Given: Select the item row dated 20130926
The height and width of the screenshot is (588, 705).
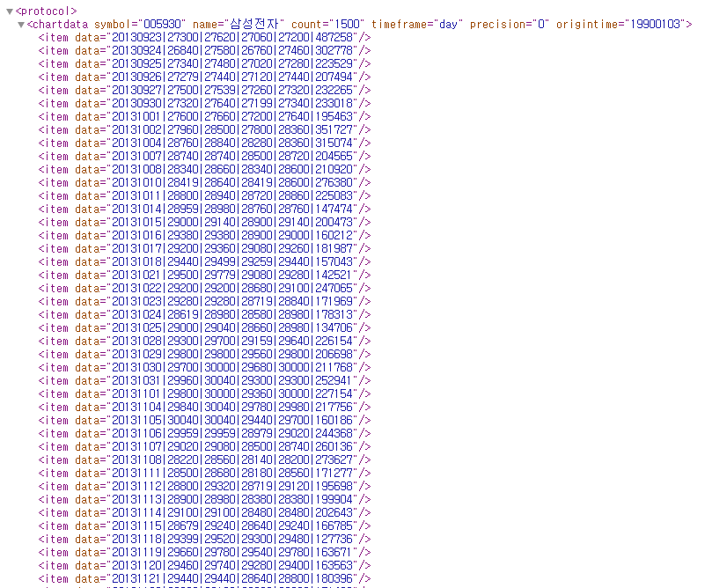Looking at the screenshot, I should (204, 77).
